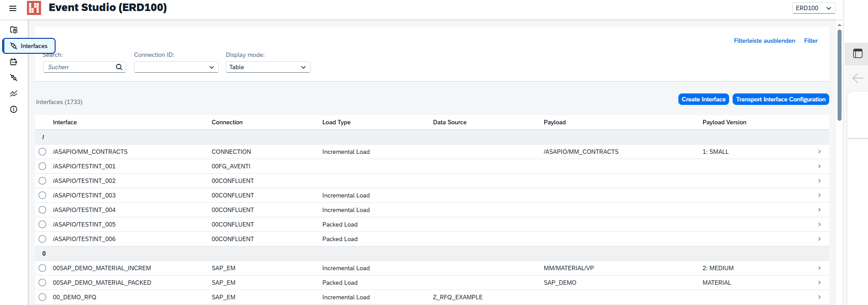Click the 2: MEDIUM payload version cell
The width and height of the screenshot is (868, 305).
pyautogui.click(x=718, y=268)
